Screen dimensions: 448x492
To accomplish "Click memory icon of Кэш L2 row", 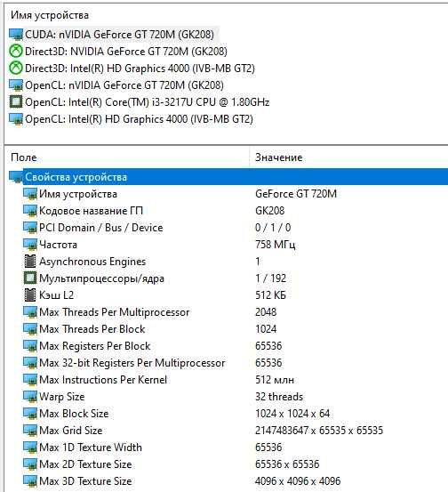I will coord(30,295).
